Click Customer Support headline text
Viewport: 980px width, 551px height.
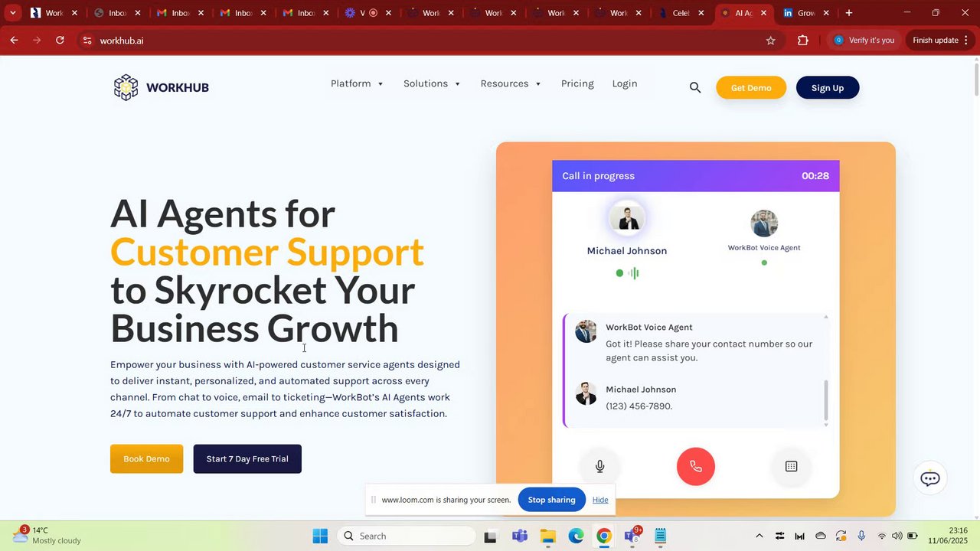[267, 253]
